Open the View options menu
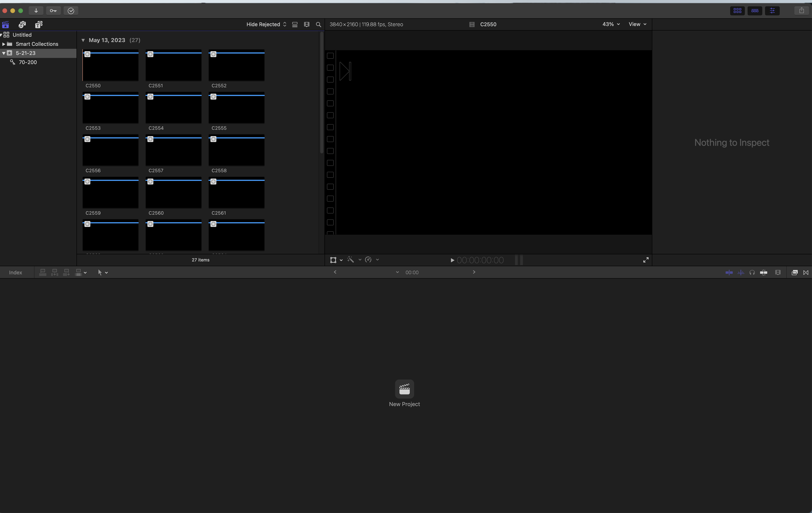Screen dimensions: 812x513 tap(637, 24)
